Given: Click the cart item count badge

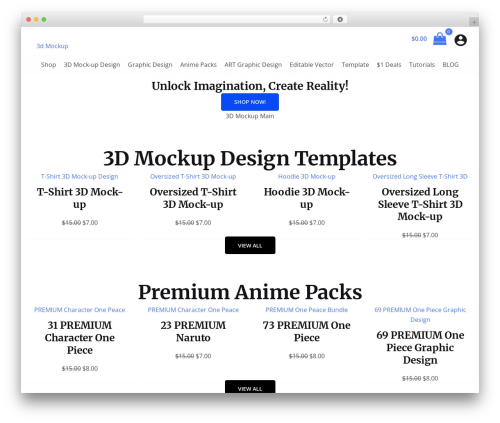Looking at the screenshot, I should [x=449, y=32].
